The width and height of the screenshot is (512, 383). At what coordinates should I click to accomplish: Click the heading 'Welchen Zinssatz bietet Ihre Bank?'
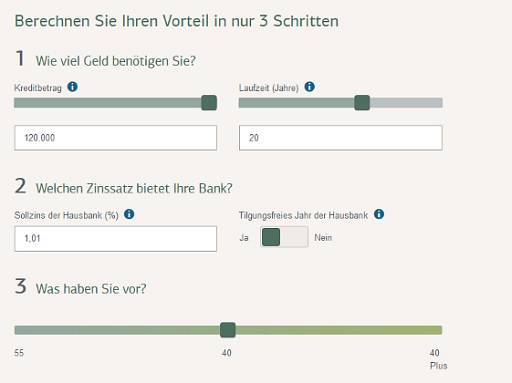pyautogui.click(x=134, y=188)
